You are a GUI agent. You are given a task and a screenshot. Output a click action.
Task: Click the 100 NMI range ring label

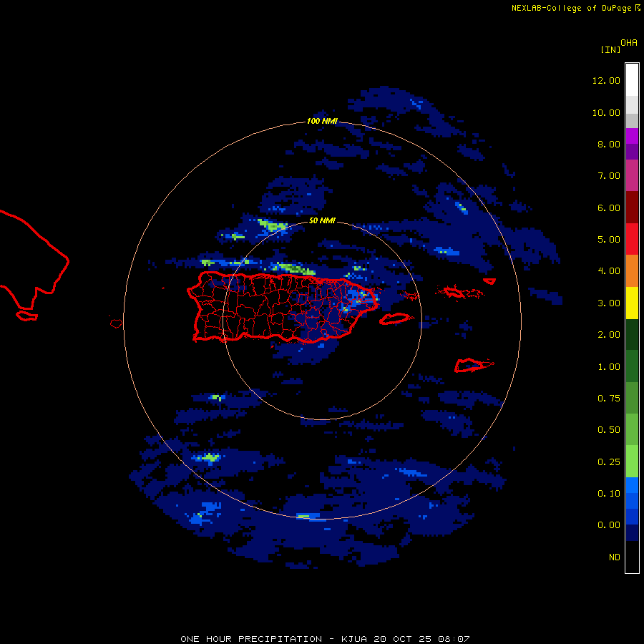click(322, 121)
